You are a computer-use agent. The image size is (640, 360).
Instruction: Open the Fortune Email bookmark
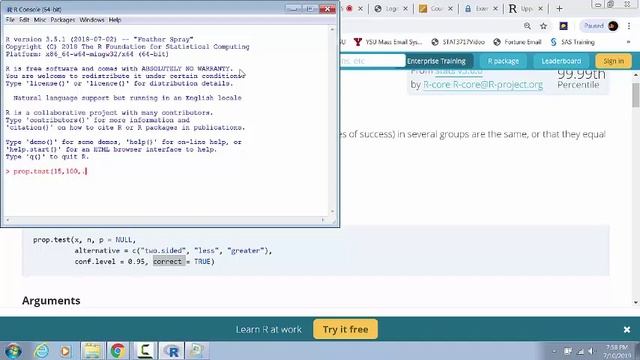click(x=517, y=42)
